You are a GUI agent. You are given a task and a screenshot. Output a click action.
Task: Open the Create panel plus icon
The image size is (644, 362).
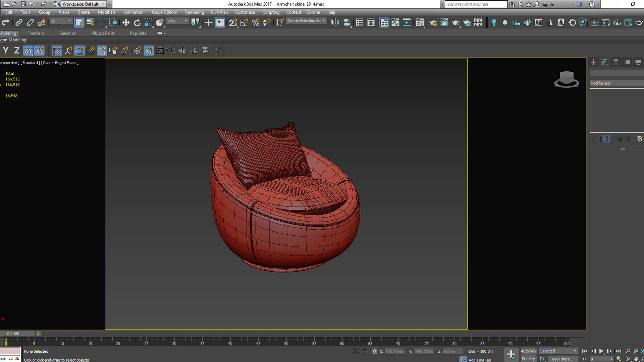coord(593,62)
